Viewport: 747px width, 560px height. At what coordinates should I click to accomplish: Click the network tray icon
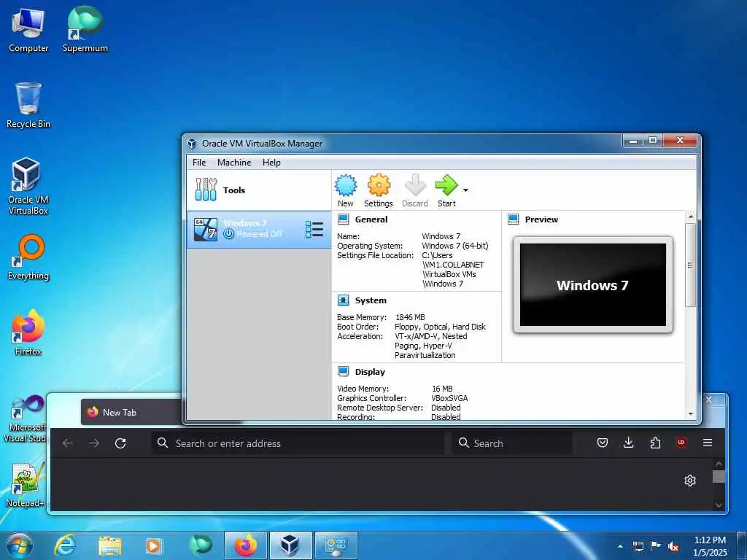(638, 546)
